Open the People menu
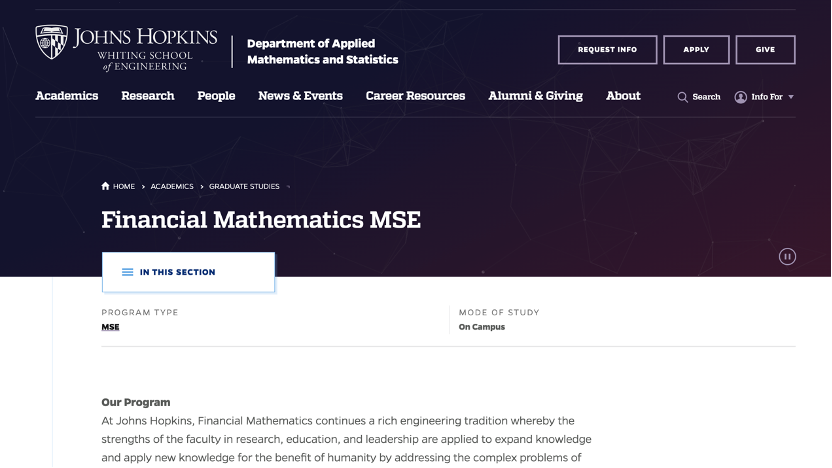Viewport: 832px width, 468px height. click(x=216, y=96)
